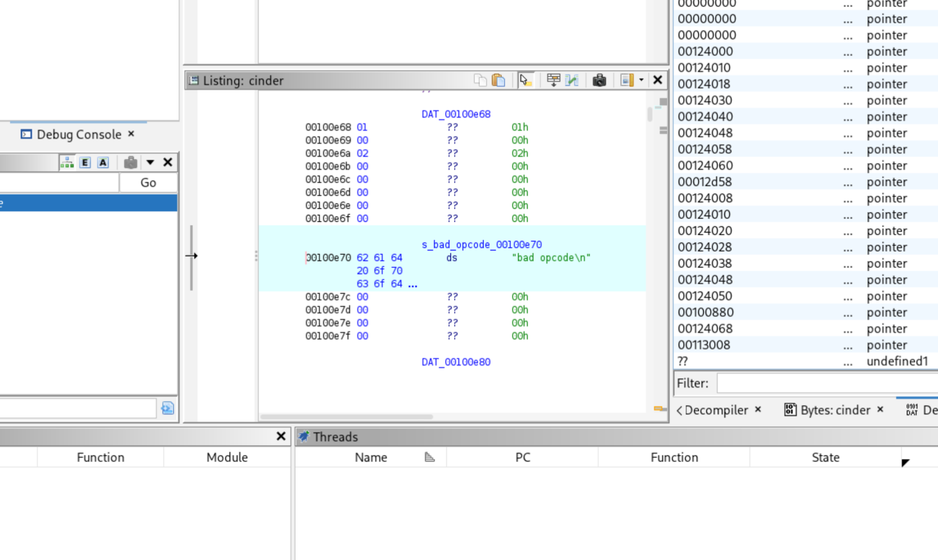
Task: Click the Listing horizontal scrollbar
Action: pyautogui.click(x=346, y=417)
